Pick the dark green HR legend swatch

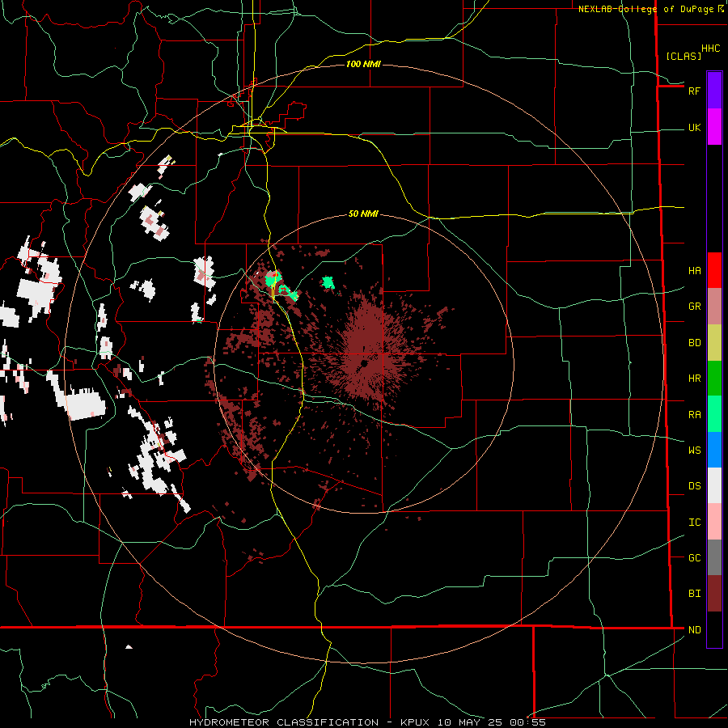[x=714, y=378]
